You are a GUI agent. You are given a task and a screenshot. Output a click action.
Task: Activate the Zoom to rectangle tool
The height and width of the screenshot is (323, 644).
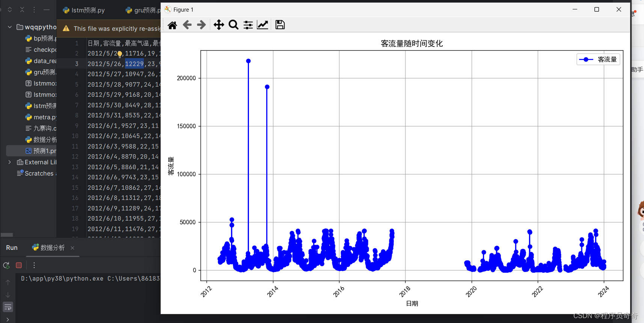pos(234,25)
